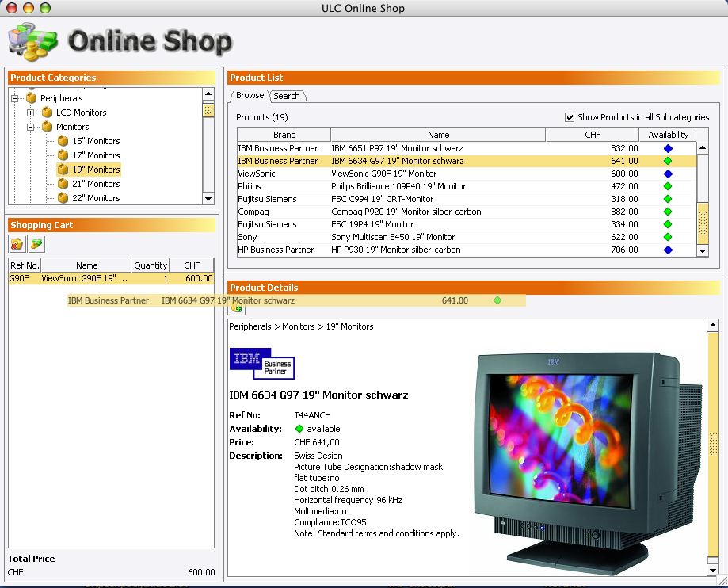Select HP P930 19" Monitor silber-carbon row

point(467,250)
